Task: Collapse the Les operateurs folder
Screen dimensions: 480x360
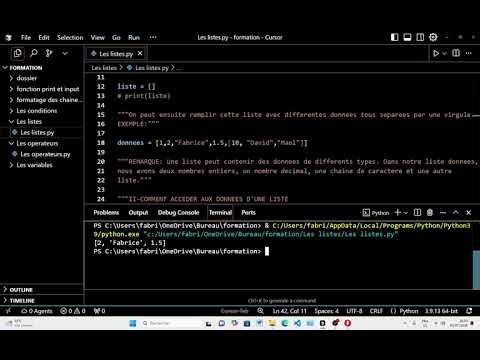Action: click(37, 143)
